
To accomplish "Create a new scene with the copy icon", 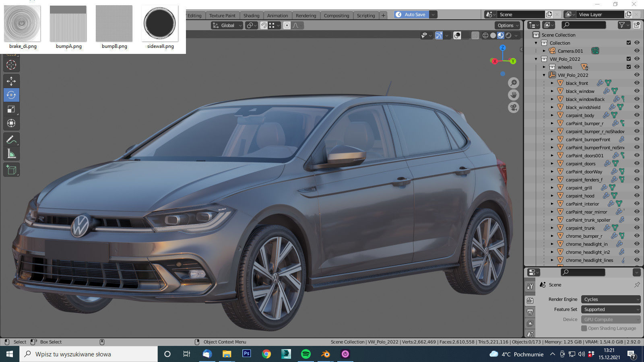I will point(549,14).
